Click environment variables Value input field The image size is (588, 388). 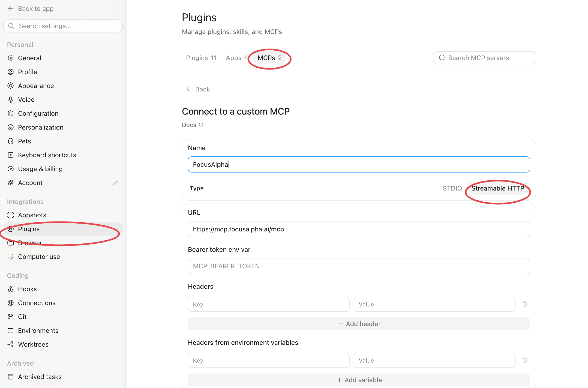tap(434, 360)
